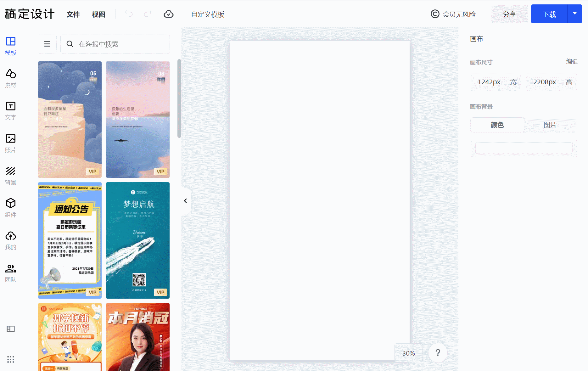The image size is (588, 371).
Task: Select the 梦想启航 teal template
Action: 138,240
